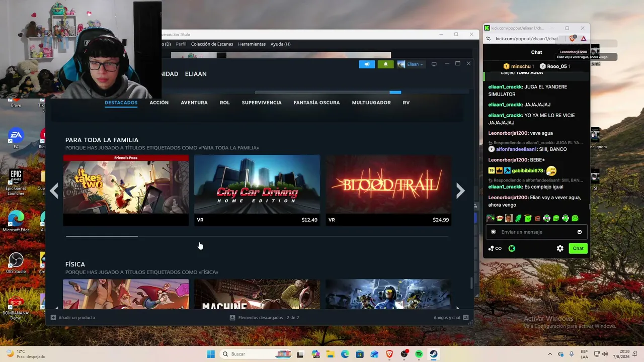Image resolution: width=644 pixels, height=362 pixels.
Task: Show hidden system tray icons chevron
Action: pos(549,354)
